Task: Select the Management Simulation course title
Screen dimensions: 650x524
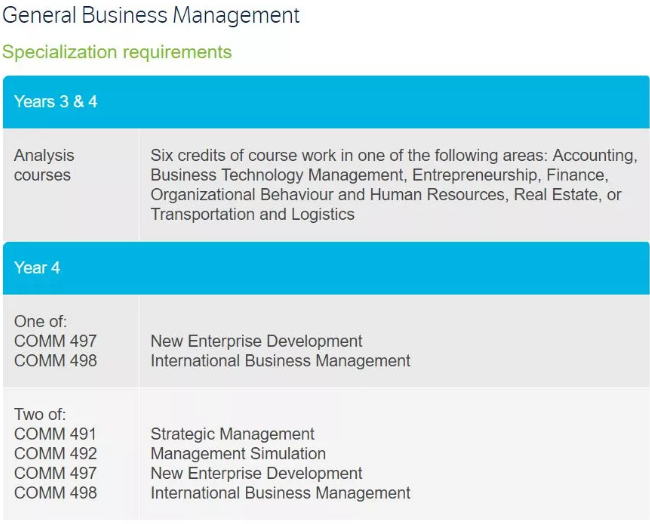Action: tap(238, 454)
